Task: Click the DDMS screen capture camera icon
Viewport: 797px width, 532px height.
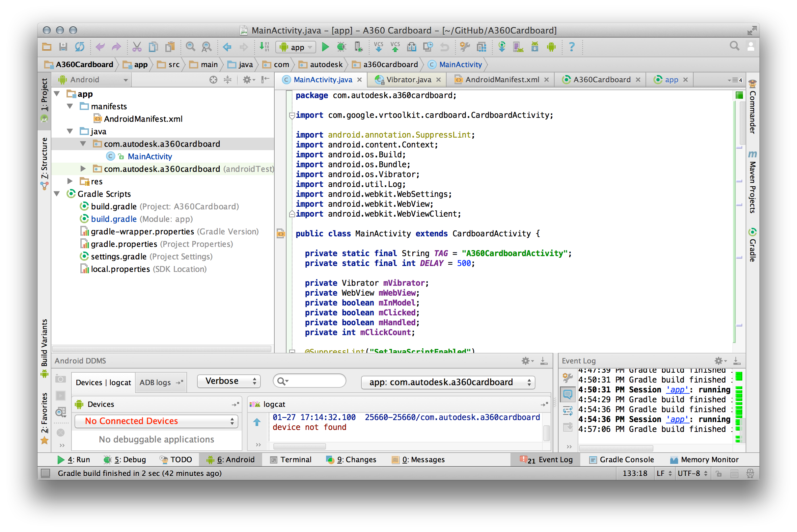Action: [60, 379]
